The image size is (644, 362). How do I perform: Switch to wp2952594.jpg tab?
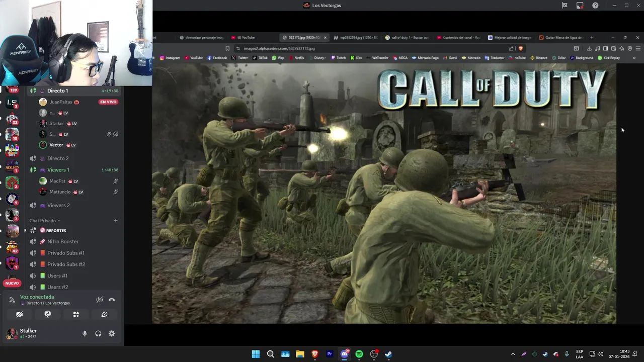356,37
